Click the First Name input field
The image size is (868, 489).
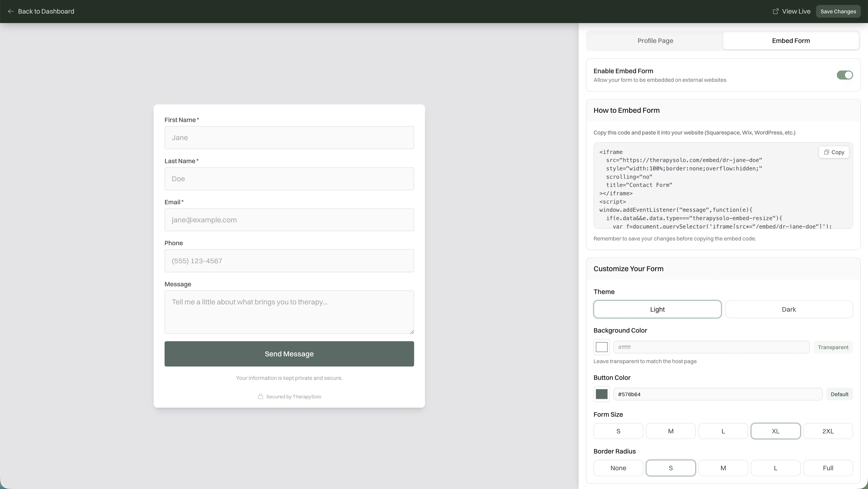point(289,137)
